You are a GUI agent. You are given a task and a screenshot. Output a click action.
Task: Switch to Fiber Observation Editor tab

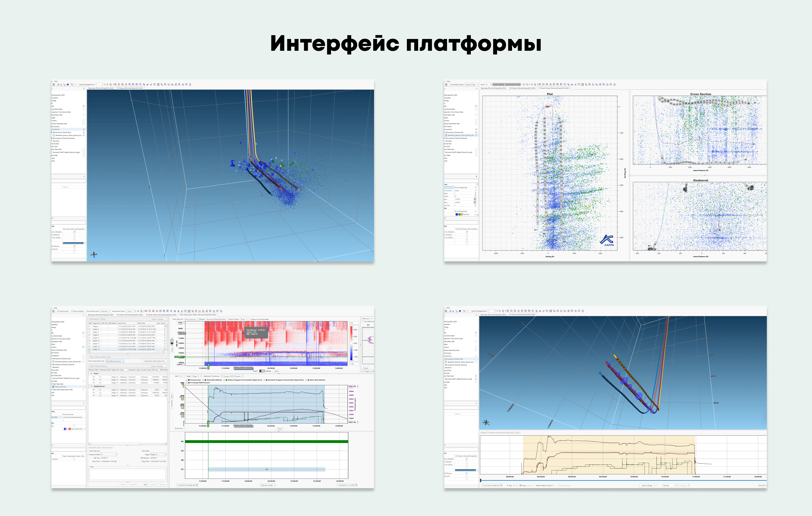click(x=198, y=315)
